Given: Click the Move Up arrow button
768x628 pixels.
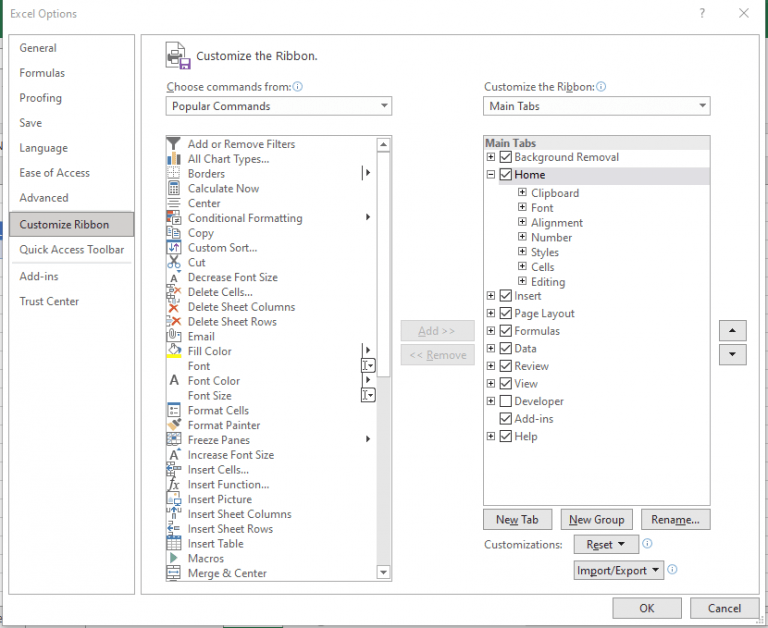Looking at the screenshot, I should [732, 331].
